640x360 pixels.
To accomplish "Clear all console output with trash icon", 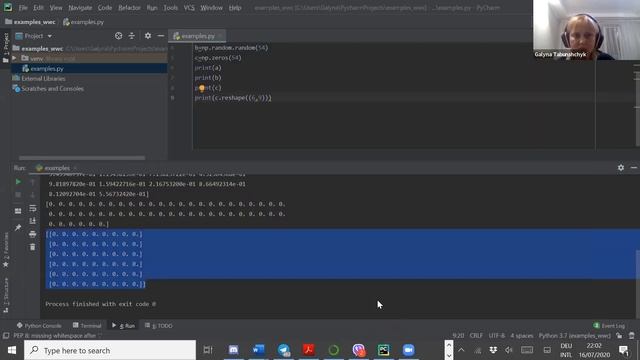I will 33,247.
